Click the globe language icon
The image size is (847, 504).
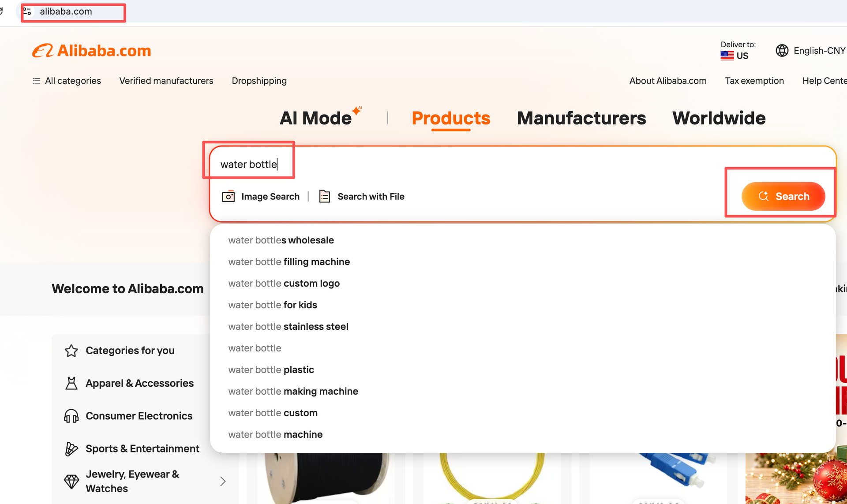(782, 51)
